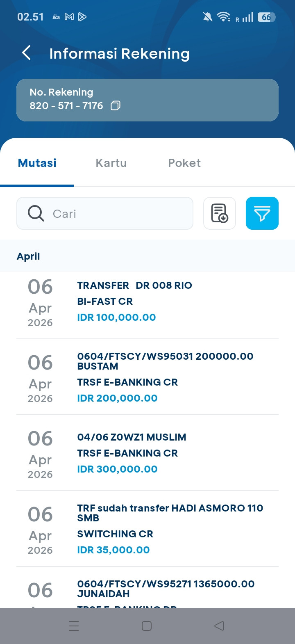Image resolution: width=295 pixels, height=644 pixels.
Task: Open the HADI ASMORO SWITCHING CR transaction
Action: pyautogui.click(x=147, y=529)
